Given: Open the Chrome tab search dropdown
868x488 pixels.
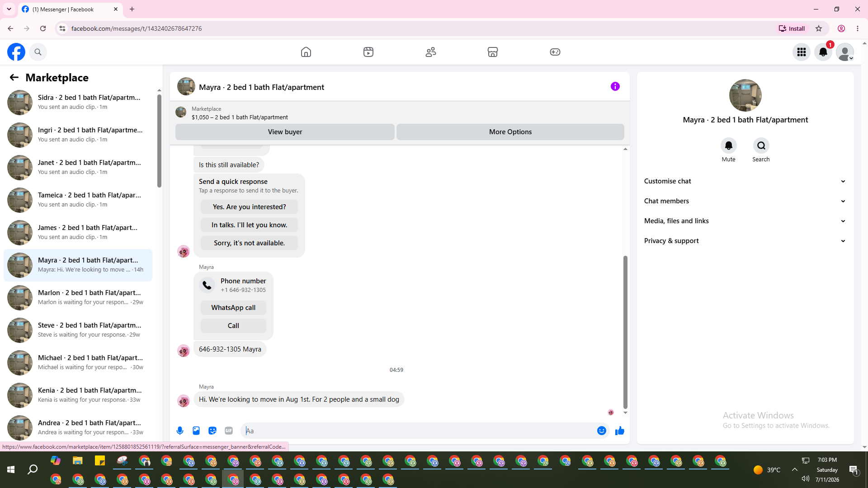Looking at the screenshot, I should pos(9,9).
